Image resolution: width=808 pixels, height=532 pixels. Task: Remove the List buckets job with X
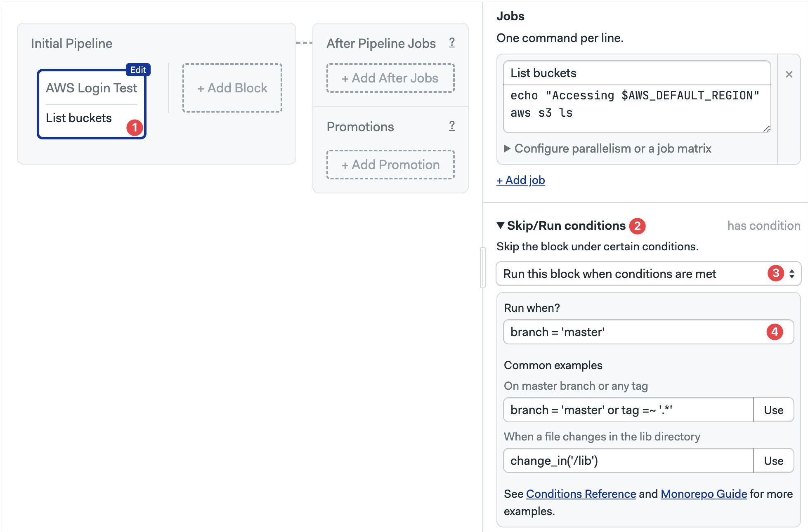789,74
